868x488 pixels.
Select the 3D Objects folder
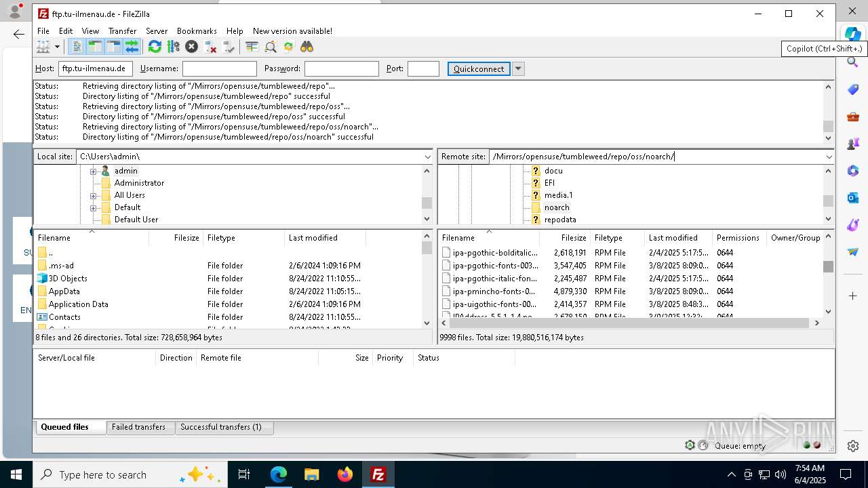(68, 279)
